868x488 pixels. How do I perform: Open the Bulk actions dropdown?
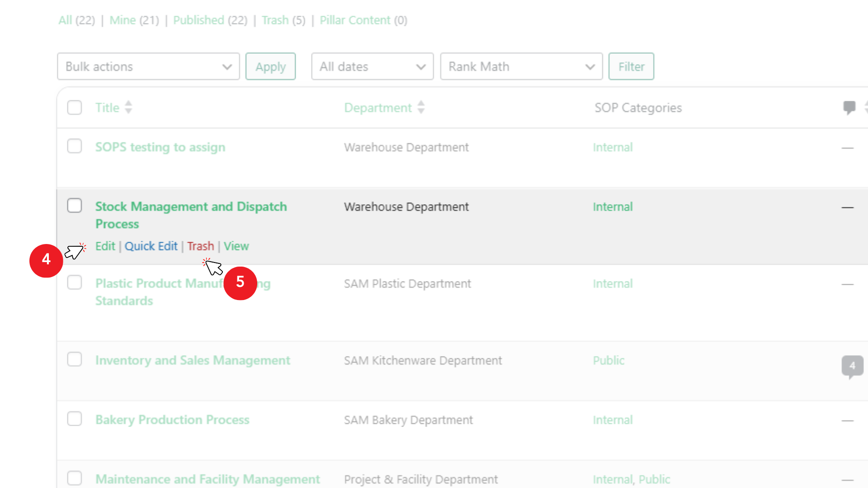[x=148, y=66]
